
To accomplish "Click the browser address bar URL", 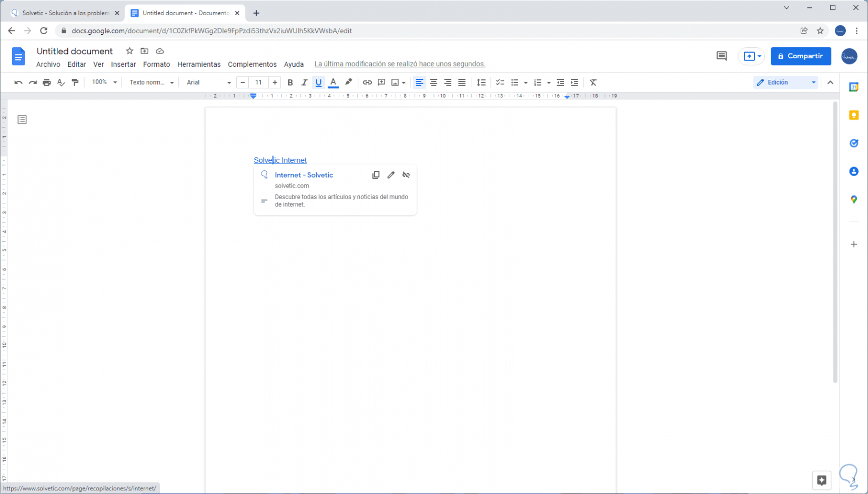I will (212, 31).
